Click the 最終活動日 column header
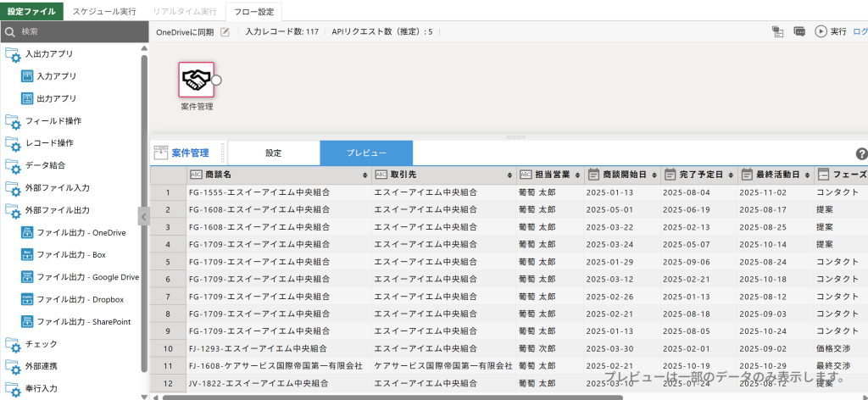The image size is (868, 400). (776, 175)
